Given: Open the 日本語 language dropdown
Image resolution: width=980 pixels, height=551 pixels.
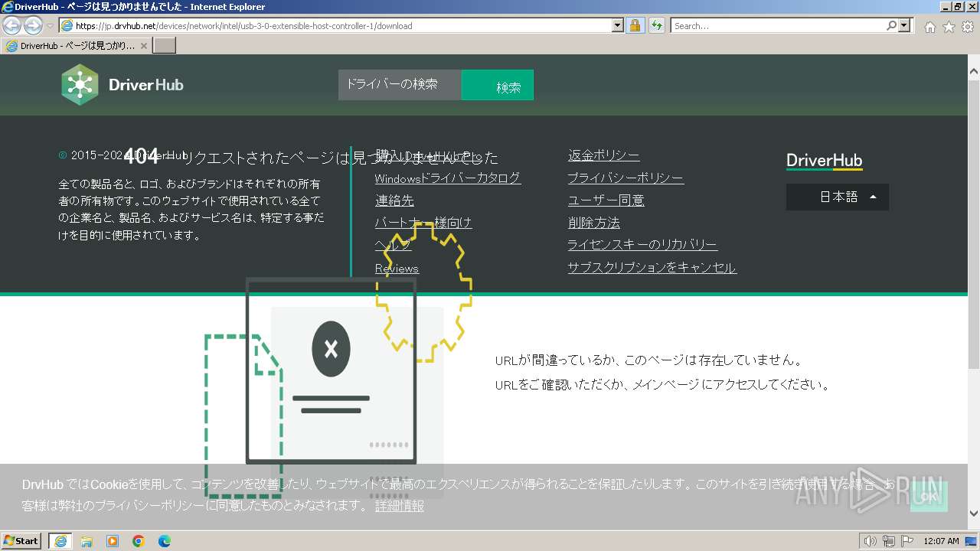Looking at the screenshot, I should [838, 197].
